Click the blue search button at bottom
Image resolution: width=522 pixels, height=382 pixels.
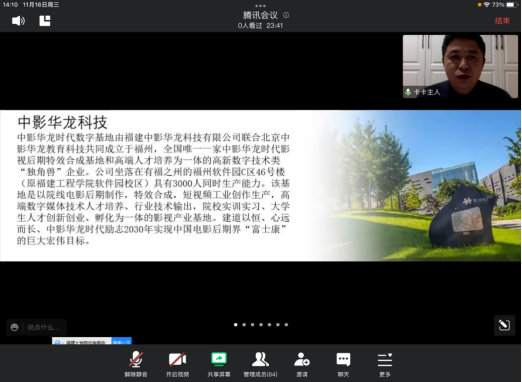[x=121, y=342]
